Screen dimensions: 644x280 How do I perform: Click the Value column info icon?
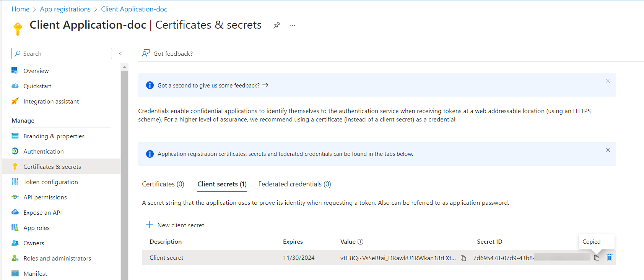[360, 242]
